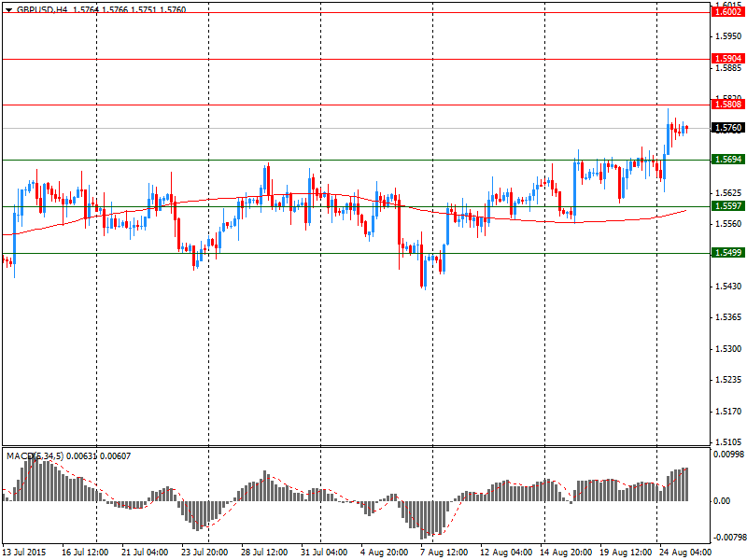Open the chart menu triangle beside GBPUSD,H4
Screen dimensions: 747x560
coord(8,9)
